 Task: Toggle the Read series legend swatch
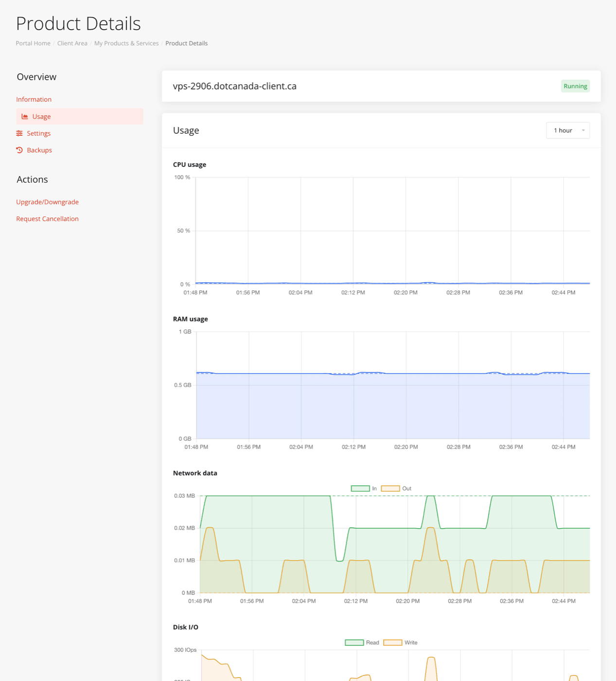point(354,643)
